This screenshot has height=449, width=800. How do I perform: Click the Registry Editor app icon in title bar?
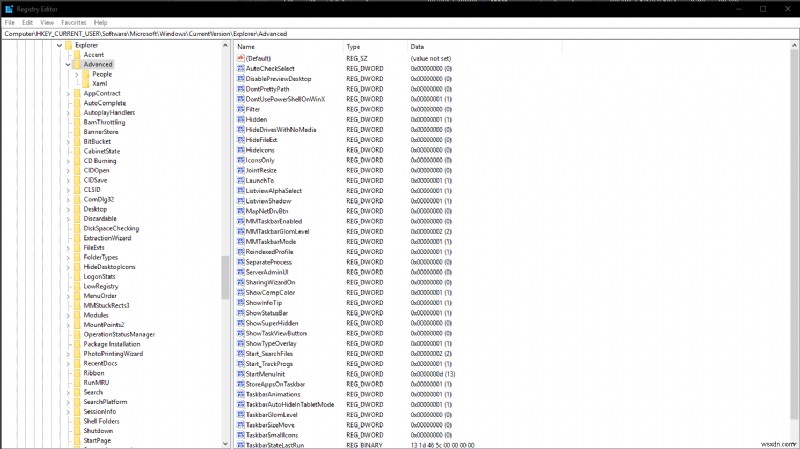(8, 7)
